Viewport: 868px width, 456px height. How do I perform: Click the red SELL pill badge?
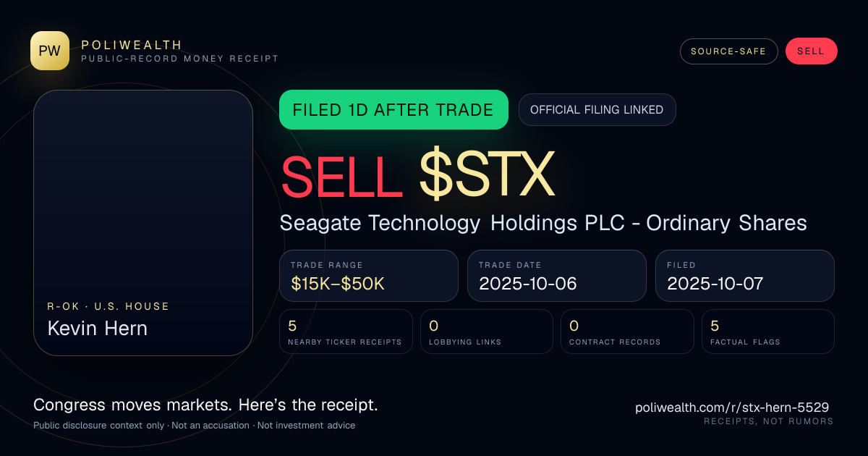click(x=811, y=51)
